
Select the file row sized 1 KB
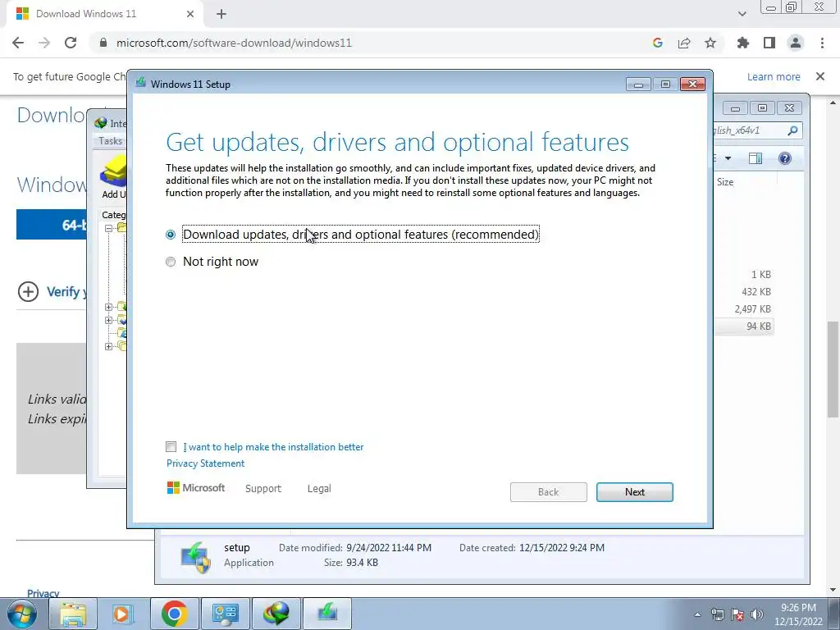point(743,275)
